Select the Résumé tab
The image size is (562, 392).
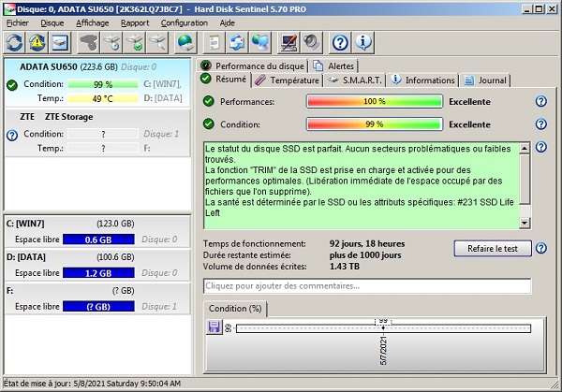click(x=224, y=79)
